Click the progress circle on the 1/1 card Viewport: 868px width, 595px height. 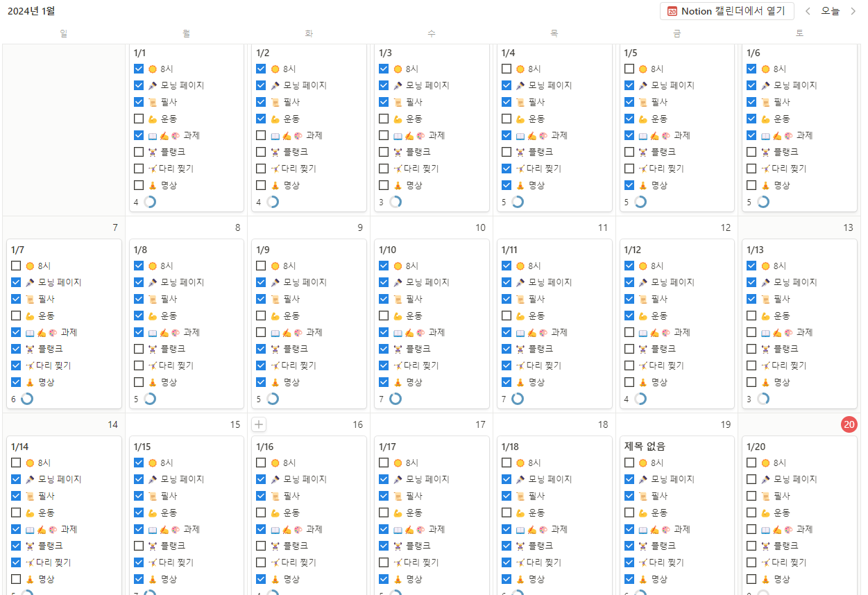149,202
